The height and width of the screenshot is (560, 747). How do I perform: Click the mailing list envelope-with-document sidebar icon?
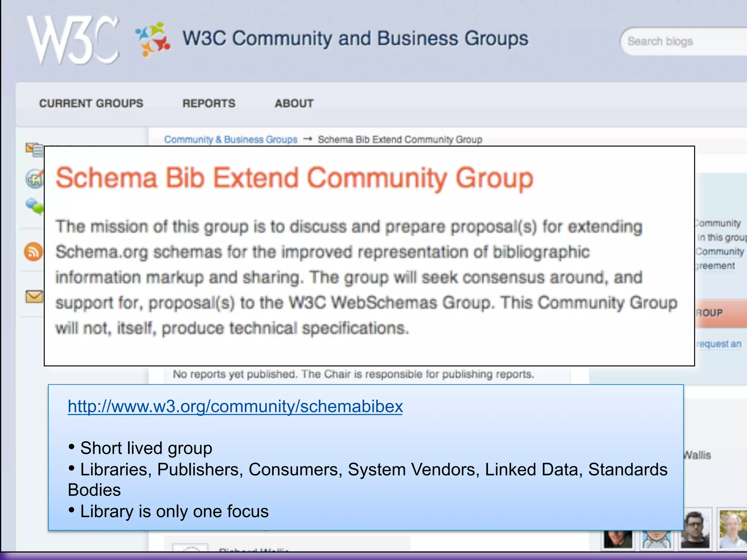34,149
